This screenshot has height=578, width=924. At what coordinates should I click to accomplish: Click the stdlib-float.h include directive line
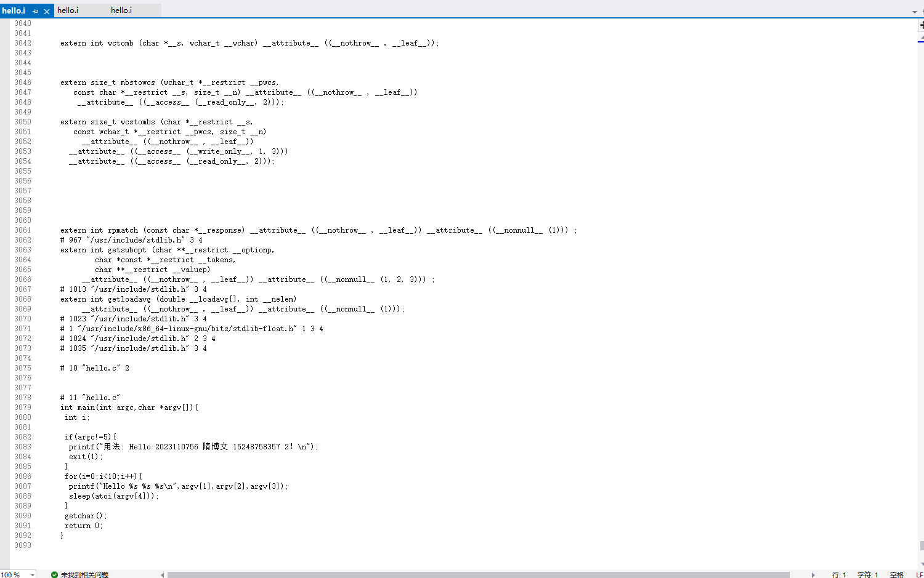pyautogui.click(x=192, y=329)
